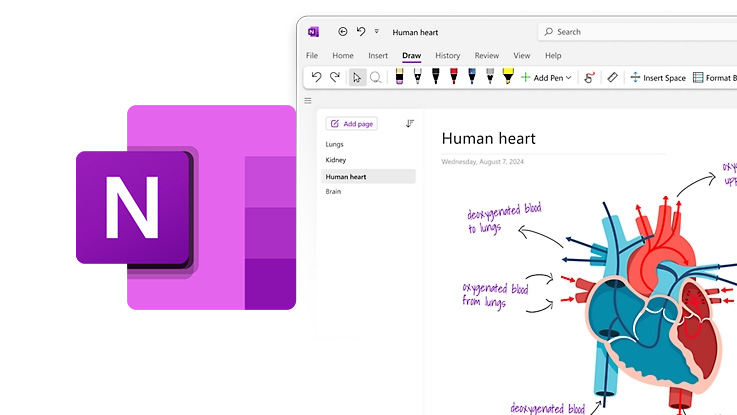
Task: Open the Help tab
Action: click(553, 55)
